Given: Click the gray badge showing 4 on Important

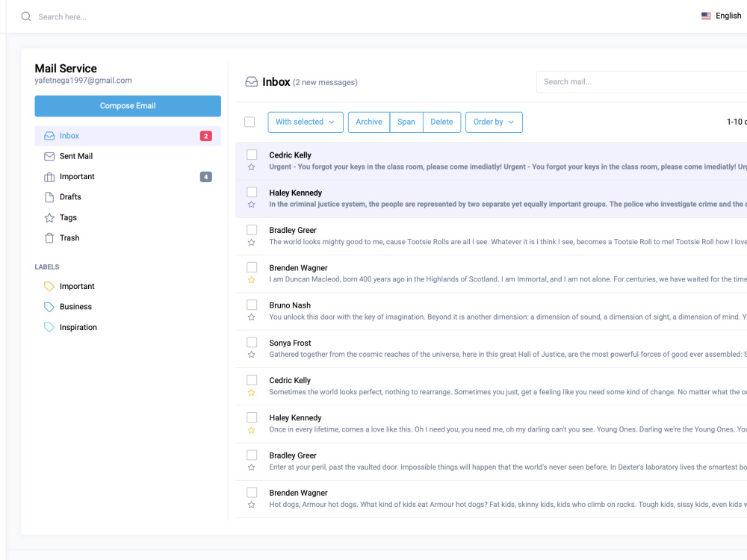Looking at the screenshot, I should (206, 177).
